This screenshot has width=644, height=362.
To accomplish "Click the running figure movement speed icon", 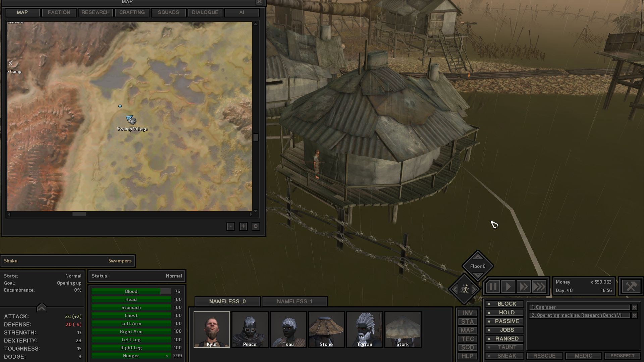I will [x=465, y=289].
